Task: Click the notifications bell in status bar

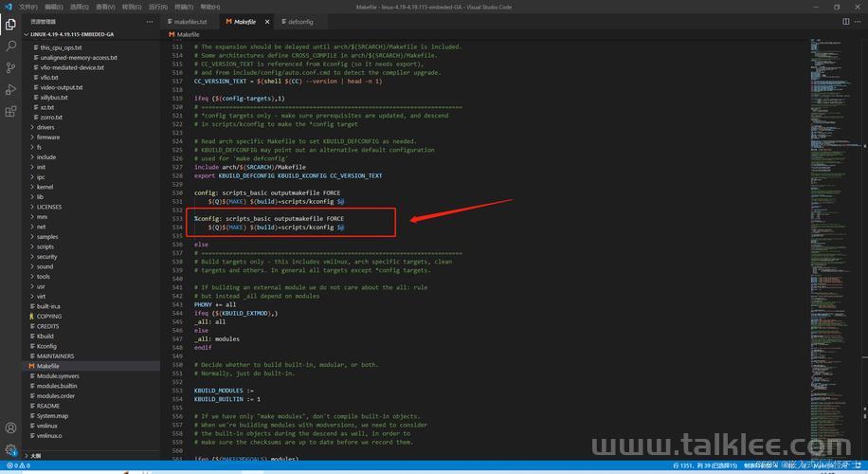Action: (858, 465)
